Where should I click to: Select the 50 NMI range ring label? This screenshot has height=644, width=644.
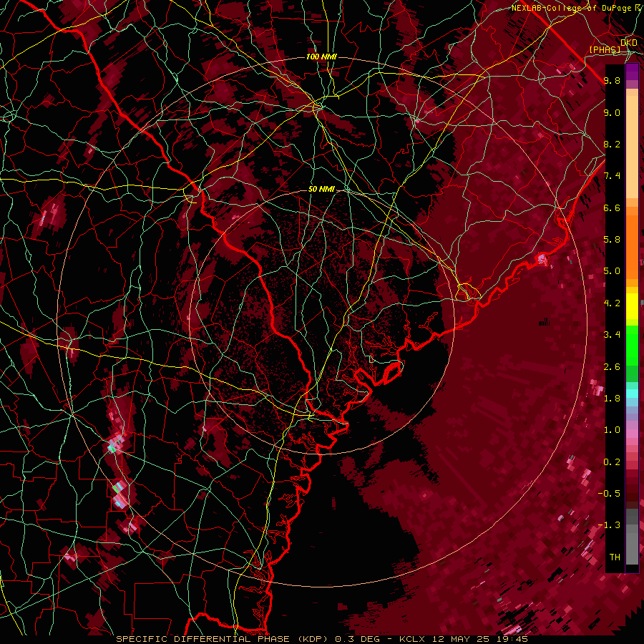321,189
